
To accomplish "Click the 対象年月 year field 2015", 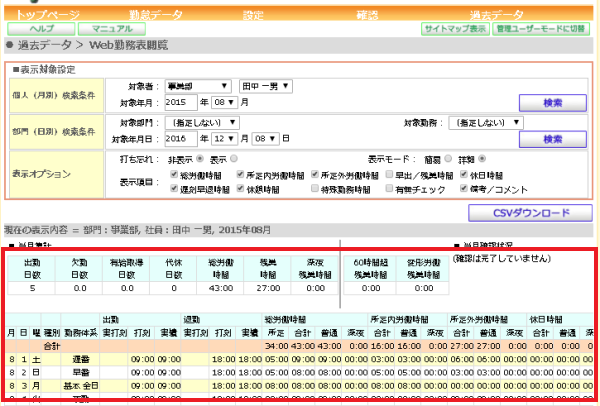I will pyautogui.click(x=181, y=102).
